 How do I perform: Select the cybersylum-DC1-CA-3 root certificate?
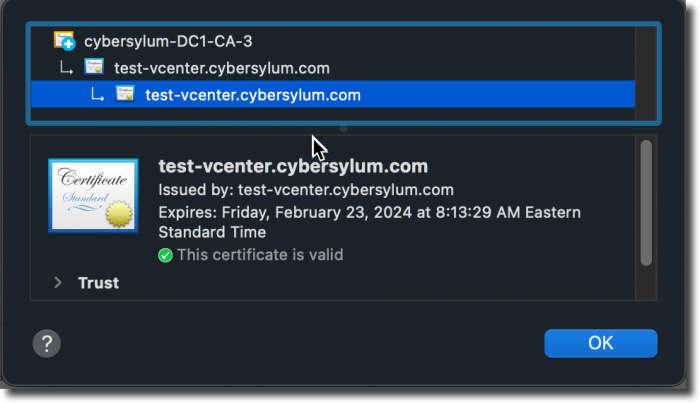pyautogui.click(x=333, y=41)
